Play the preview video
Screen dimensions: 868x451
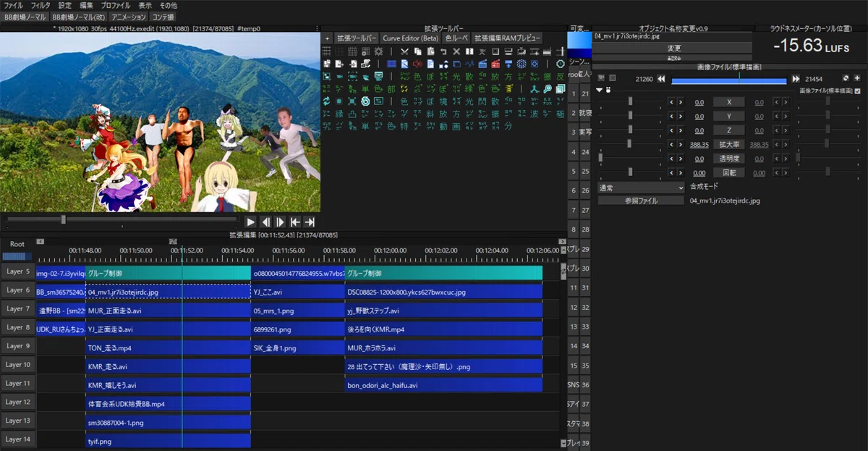(x=250, y=222)
